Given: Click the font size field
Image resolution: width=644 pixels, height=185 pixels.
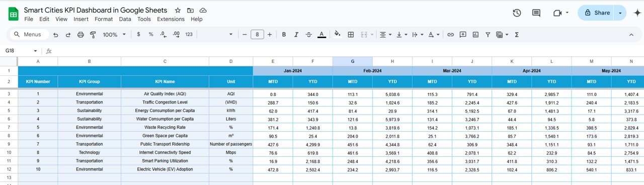Looking at the screenshot, I should (x=257, y=35).
